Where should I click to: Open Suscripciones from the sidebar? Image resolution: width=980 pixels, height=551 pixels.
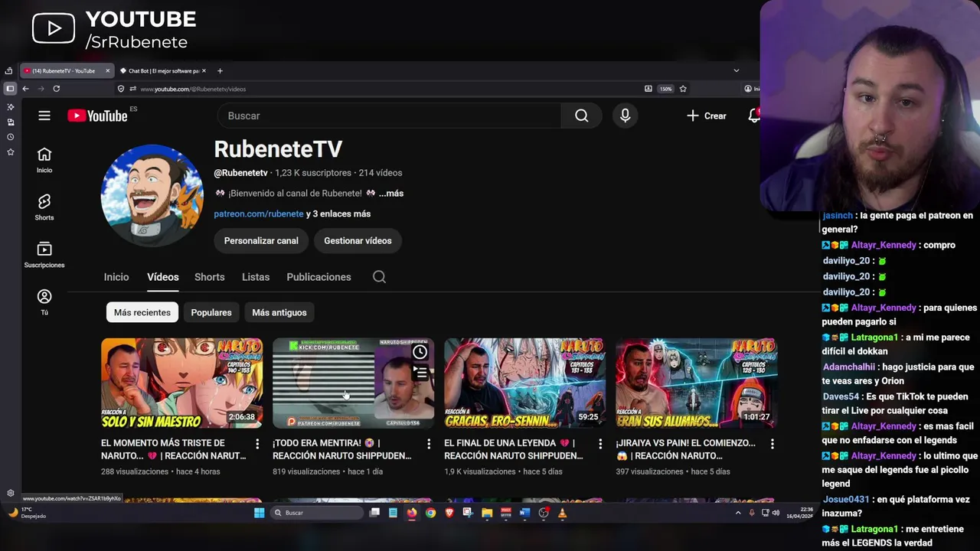44,255
